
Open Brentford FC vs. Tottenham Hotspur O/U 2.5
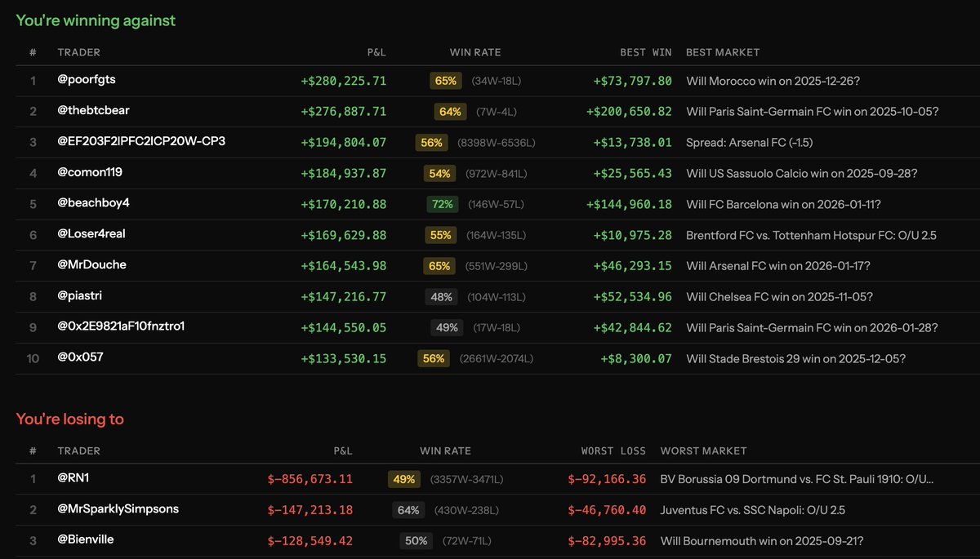click(x=811, y=235)
